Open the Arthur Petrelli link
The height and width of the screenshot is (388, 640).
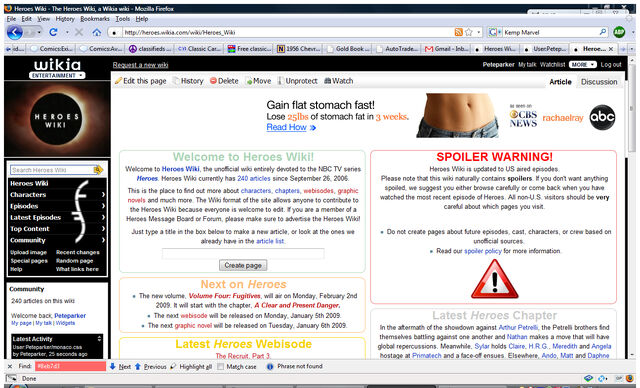(x=518, y=327)
